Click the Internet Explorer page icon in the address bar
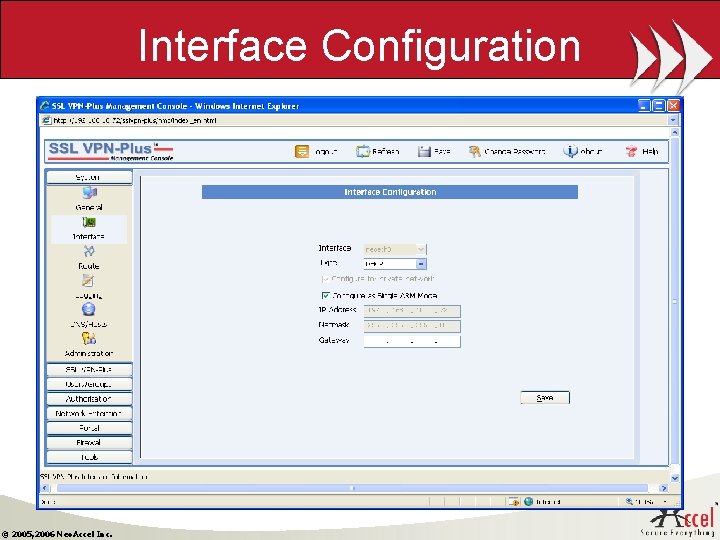 coord(46,120)
